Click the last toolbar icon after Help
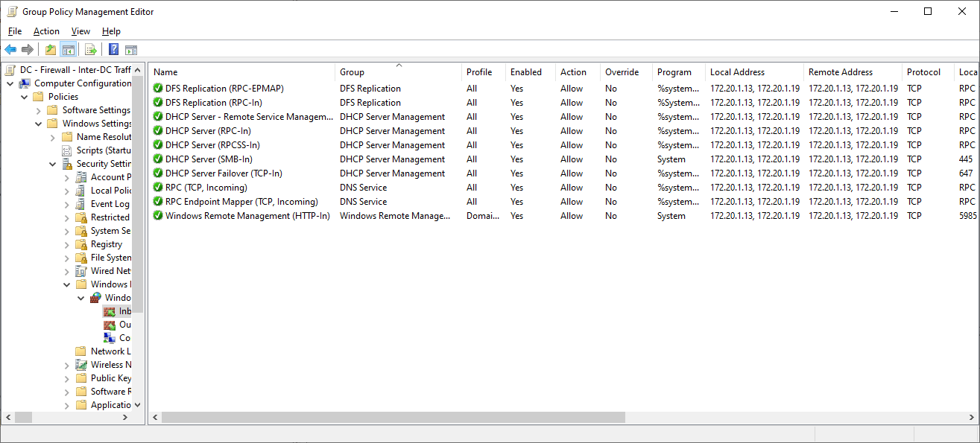This screenshot has height=443, width=980. [131, 49]
